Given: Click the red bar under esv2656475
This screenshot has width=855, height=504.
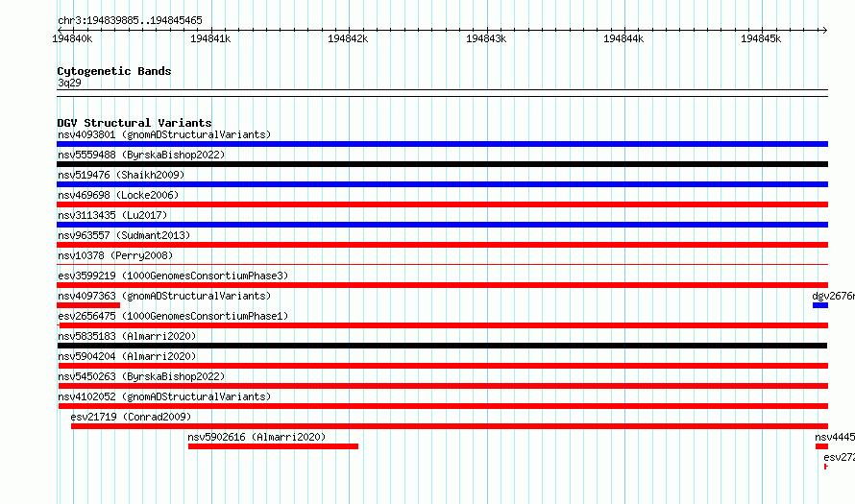Looking at the screenshot, I should click(443, 325).
